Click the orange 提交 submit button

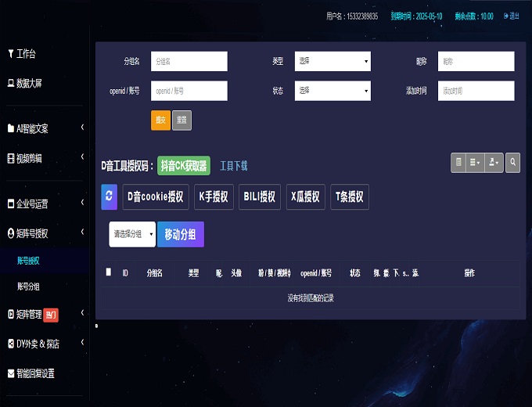click(x=160, y=120)
